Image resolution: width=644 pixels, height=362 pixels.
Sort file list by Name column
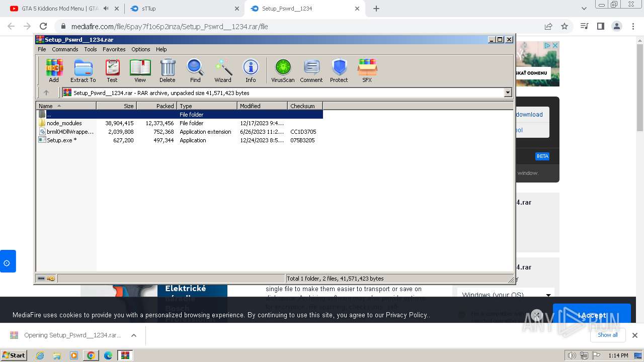[x=66, y=106]
